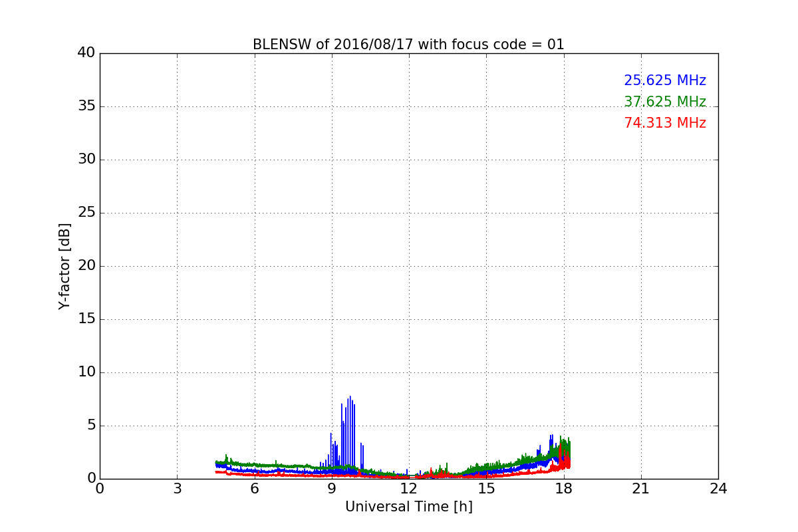This screenshot has width=798, height=532.
Task: Select the blue '25.625 MHz' legend label
Action: point(665,80)
